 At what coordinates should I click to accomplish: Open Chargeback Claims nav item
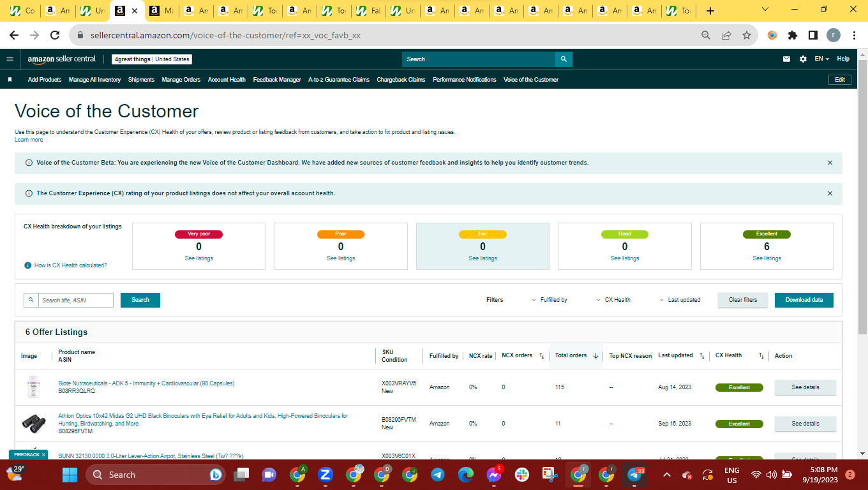pos(401,80)
